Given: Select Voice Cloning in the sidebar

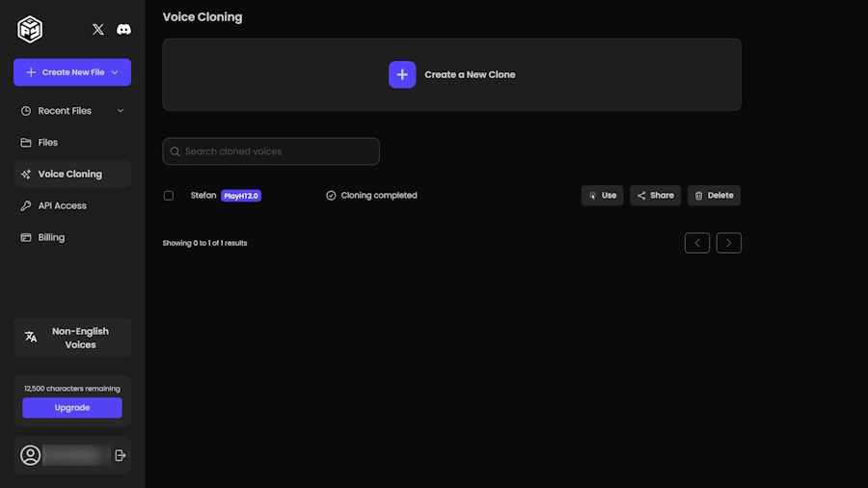Looking at the screenshot, I should [72, 174].
